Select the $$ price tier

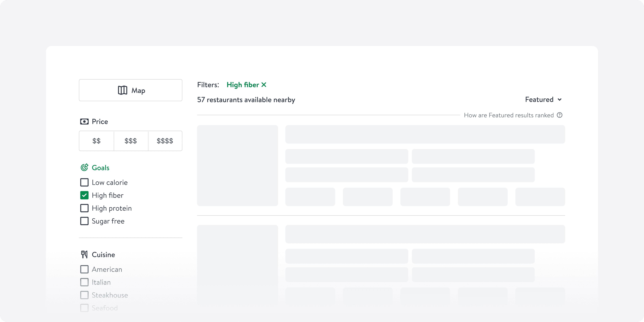(x=96, y=141)
